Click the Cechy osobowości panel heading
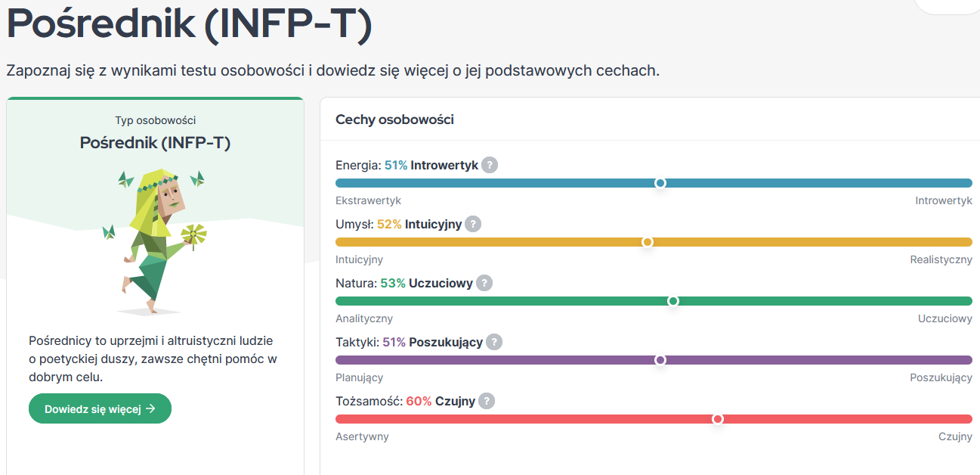The width and height of the screenshot is (980, 475). [x=394, y=120]
